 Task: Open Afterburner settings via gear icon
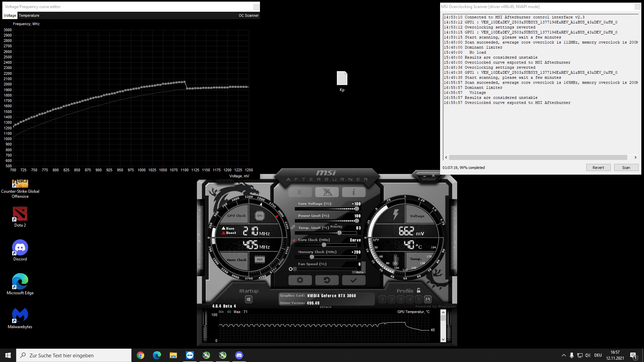coord(300,280)
